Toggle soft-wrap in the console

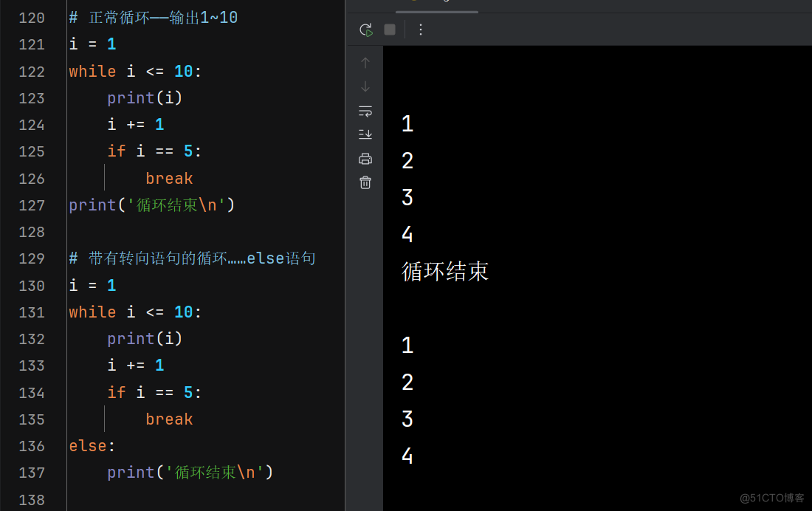365,111
